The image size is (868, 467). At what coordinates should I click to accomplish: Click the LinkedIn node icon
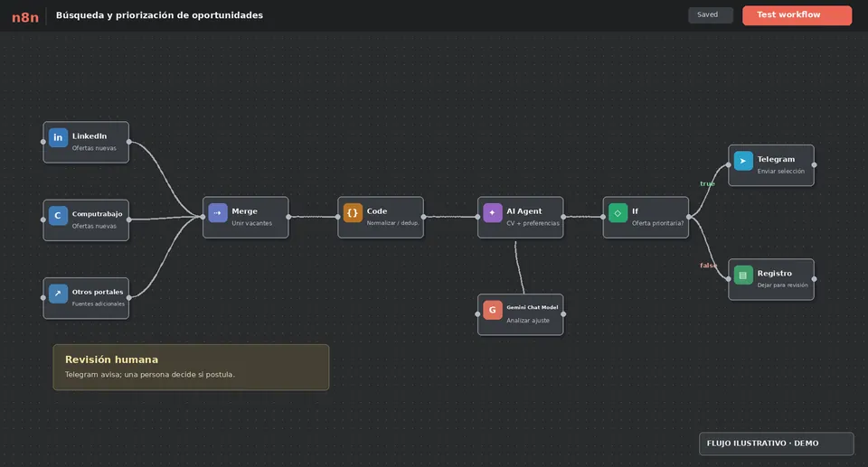58,137
